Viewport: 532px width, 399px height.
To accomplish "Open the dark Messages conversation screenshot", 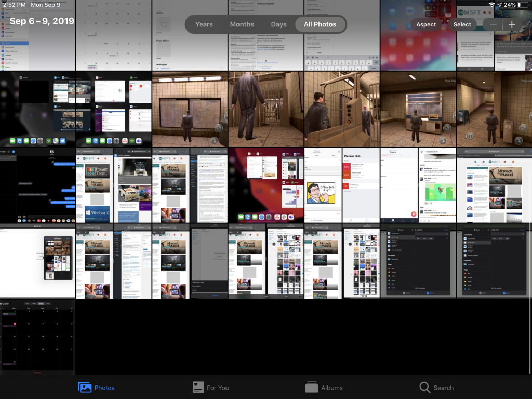I will 37,185.
